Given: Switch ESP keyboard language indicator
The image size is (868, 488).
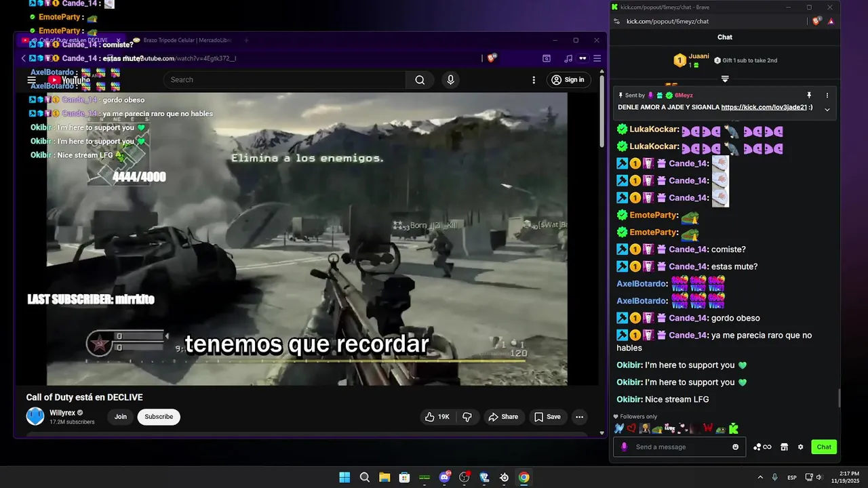Looking at the screenshot, I should pos(792,478).
